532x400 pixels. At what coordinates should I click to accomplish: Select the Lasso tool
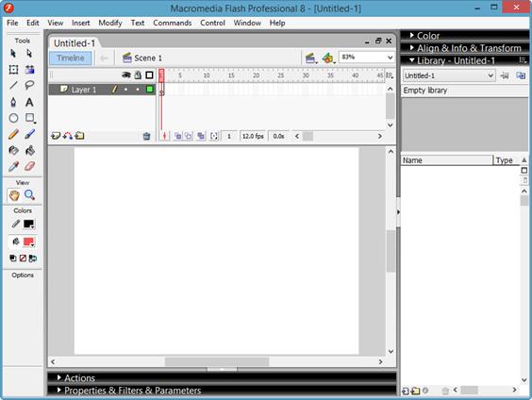click(29, 85)
